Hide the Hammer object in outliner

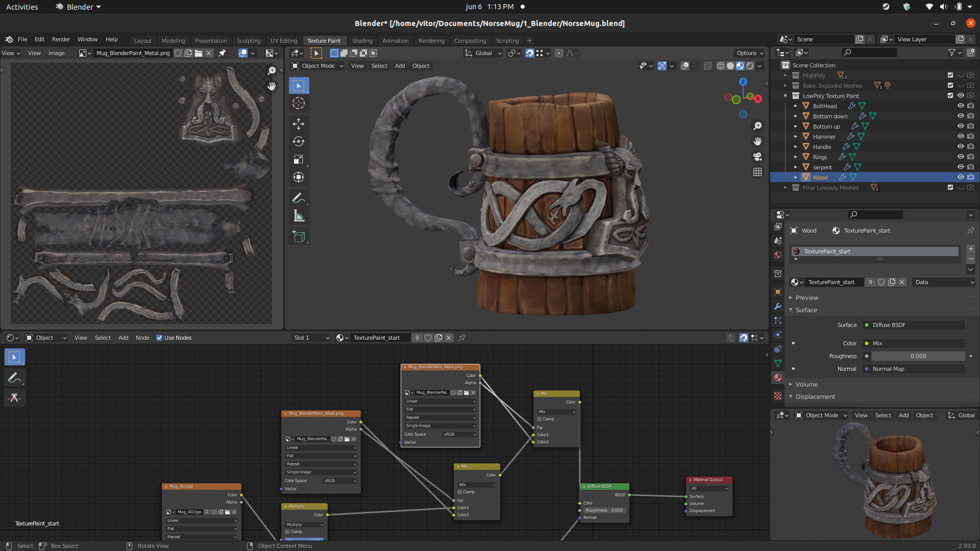pyautogui.click(x=961, y=137)
